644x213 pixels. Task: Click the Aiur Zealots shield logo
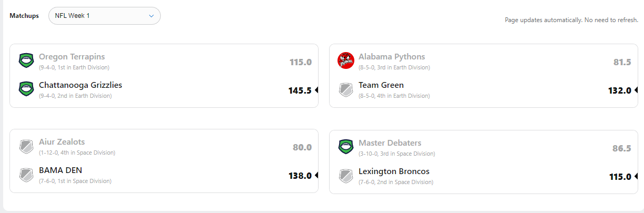(26, 146)
